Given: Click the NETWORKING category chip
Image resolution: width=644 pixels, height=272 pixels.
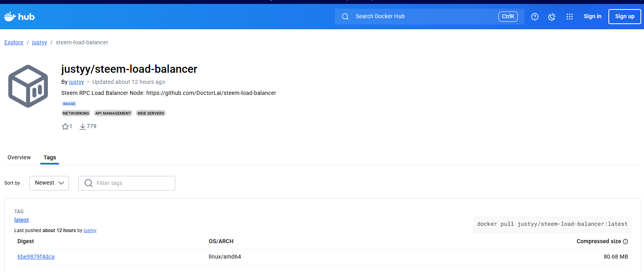Looking at the screenshot, I should click(76, 113).
